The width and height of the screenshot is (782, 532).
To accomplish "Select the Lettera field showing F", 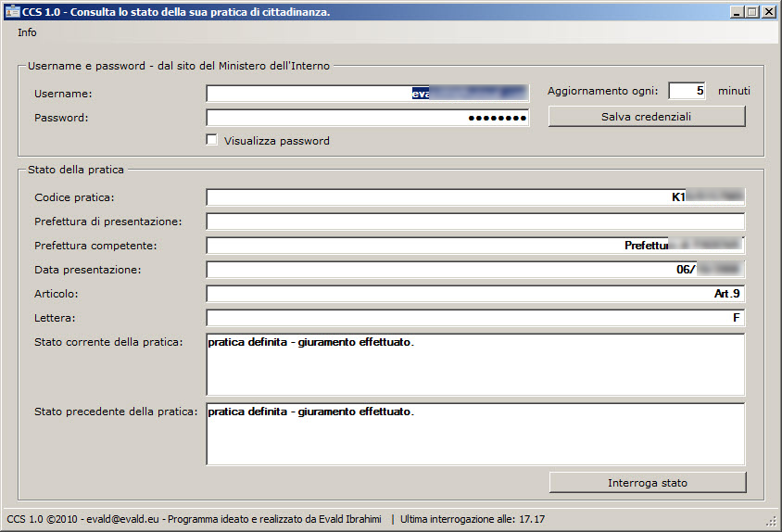I will 474,318.
